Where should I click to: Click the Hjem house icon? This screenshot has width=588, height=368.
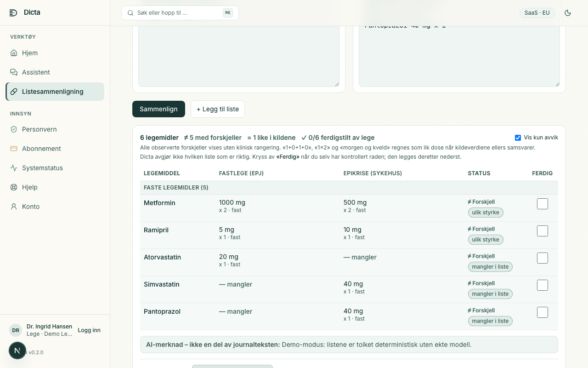click(14, 53)
